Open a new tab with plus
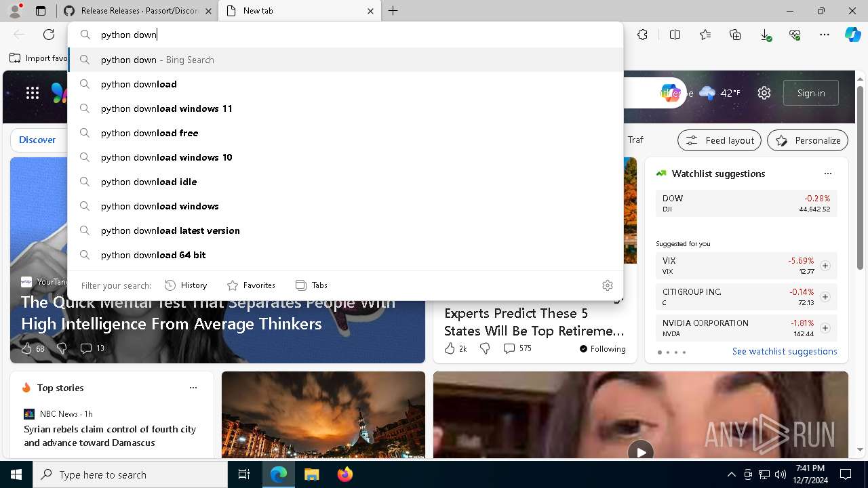868x488 pixels. 393,11
